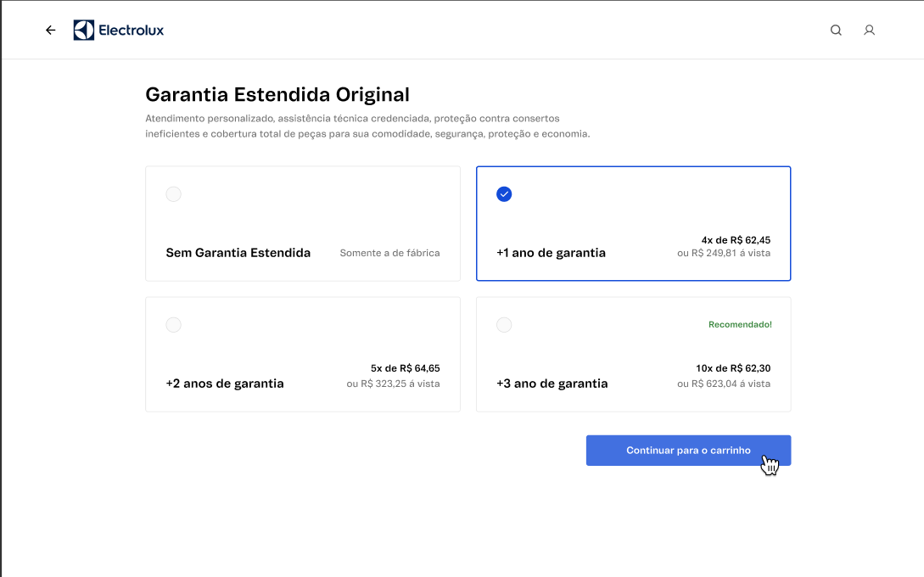Select the +3 ano de garantia radio button
The image size is (924, 577).
504,325
